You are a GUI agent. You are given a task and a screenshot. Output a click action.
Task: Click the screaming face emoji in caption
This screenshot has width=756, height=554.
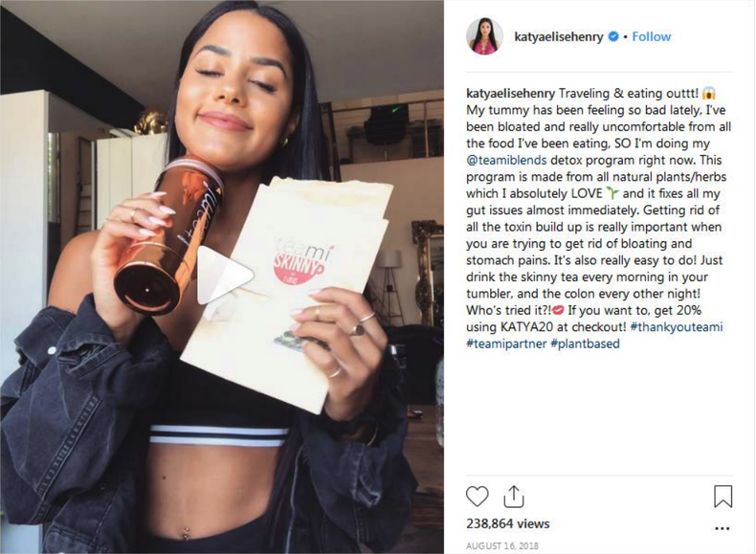click(x=709, y=93)
